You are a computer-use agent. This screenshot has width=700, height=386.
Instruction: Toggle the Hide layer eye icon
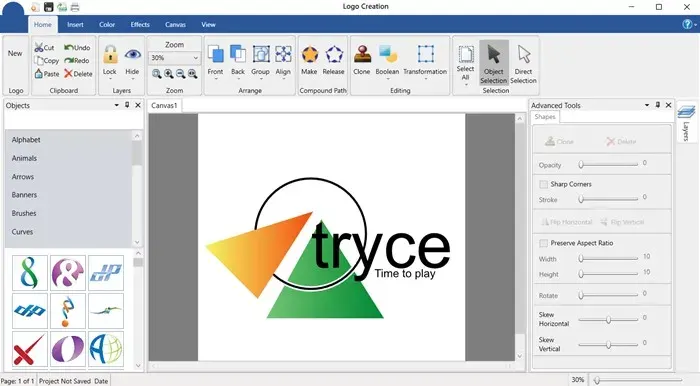point(133,54)
